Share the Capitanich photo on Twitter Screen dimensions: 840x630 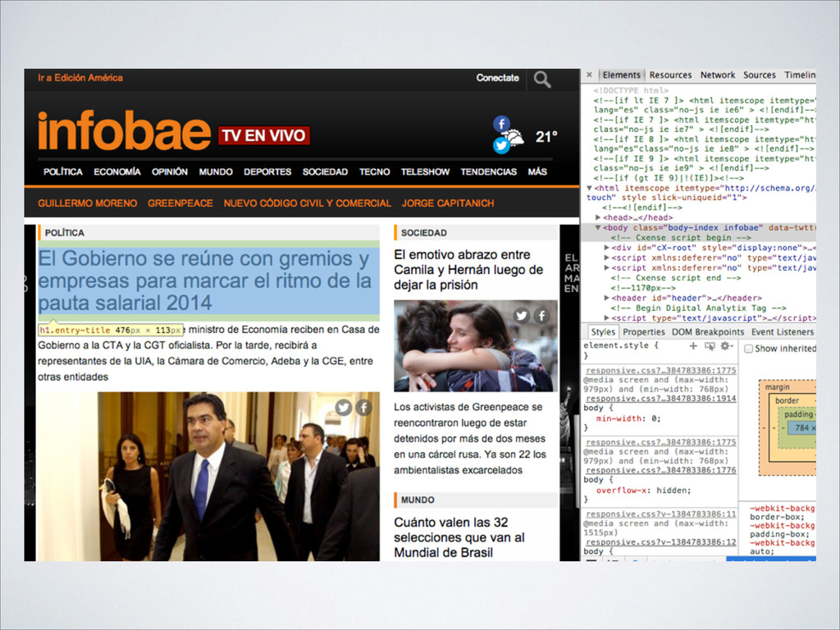[x=344, y=408]
